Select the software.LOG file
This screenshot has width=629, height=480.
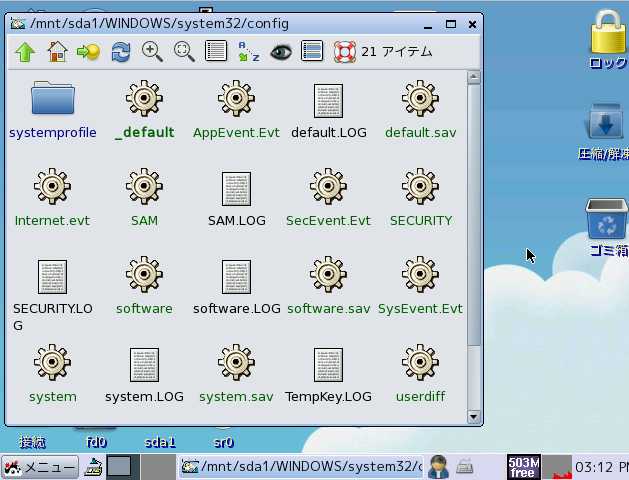(x=236, y=277)
